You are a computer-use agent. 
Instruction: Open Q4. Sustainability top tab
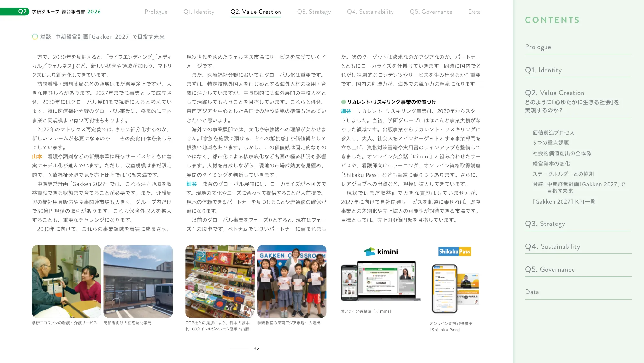(x=370, y=12)
